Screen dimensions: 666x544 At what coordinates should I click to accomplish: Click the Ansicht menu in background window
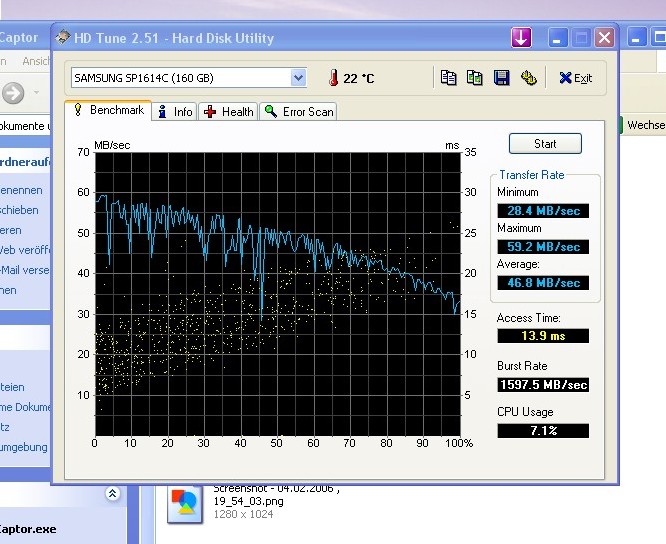point(36,61)
